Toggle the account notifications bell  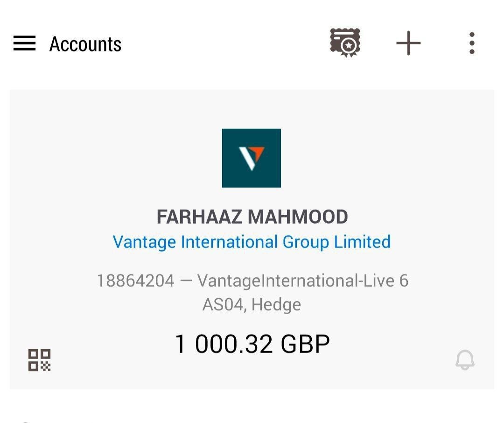tap(465, 360)
